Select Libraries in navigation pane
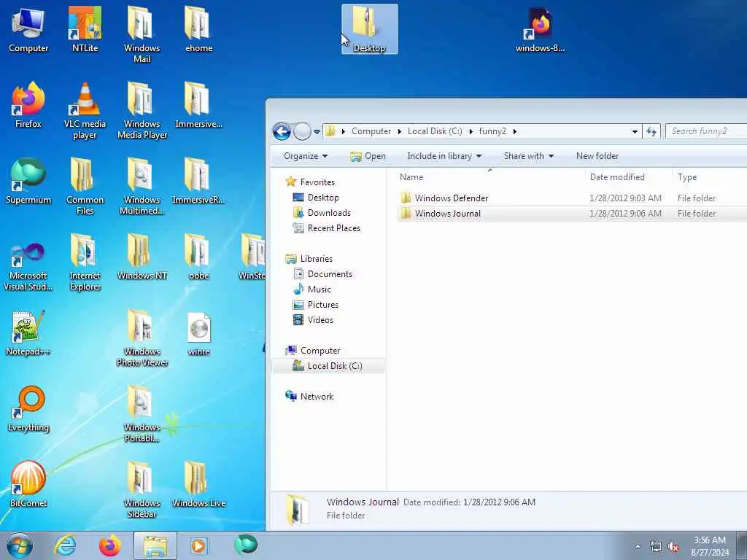The width and height of the screenshot is (747, 560). [309, 259]
